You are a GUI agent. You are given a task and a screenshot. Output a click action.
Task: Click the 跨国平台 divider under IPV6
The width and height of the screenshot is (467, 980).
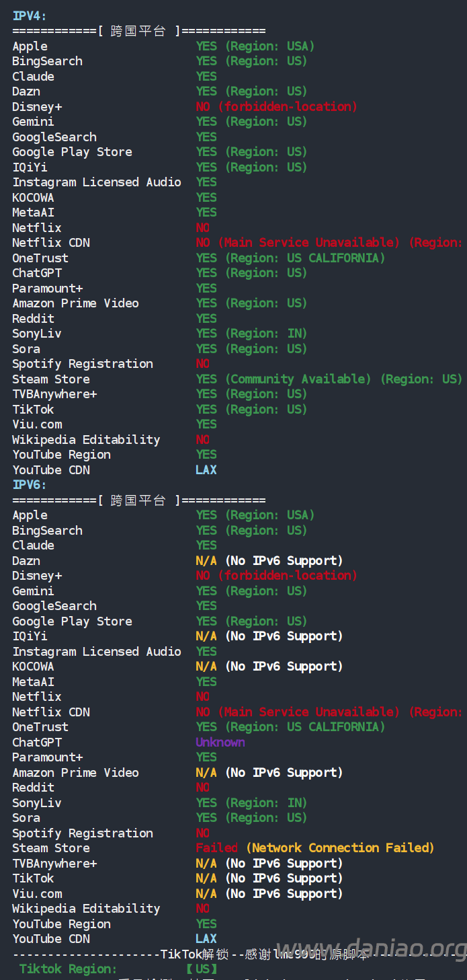(138, 500)
